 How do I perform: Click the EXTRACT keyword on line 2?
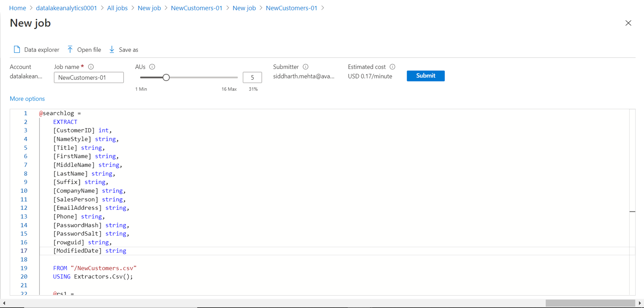[65, 122]
